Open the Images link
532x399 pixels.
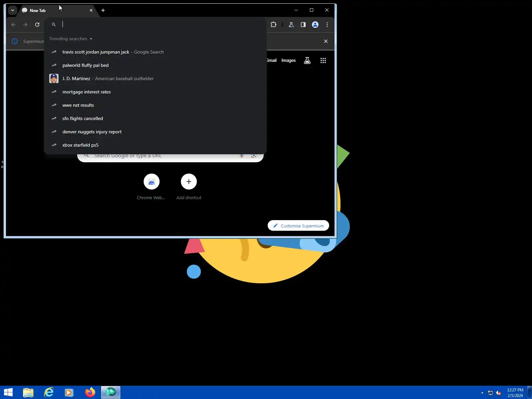click(x=289, y=60)
